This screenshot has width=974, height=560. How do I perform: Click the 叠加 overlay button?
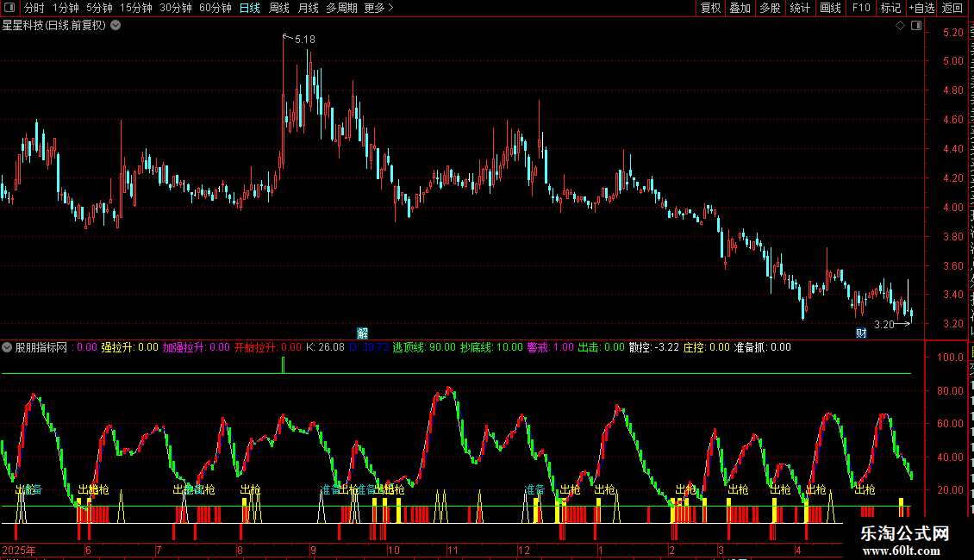point(740,8)
